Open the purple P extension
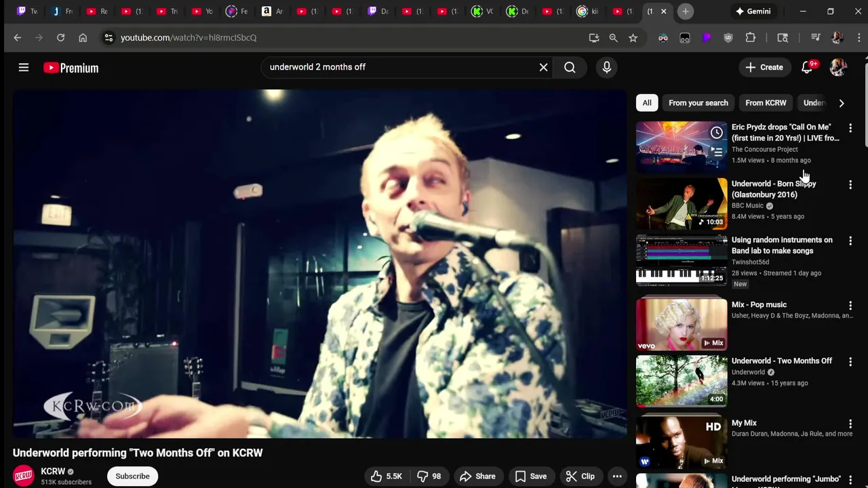 point(707,38)
